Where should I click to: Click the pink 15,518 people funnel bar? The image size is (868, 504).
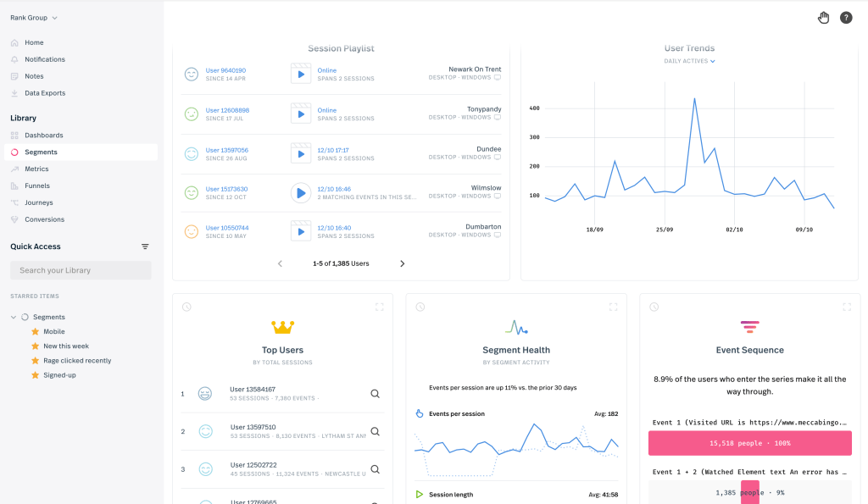pyautogui.click(x=749, y=443)
